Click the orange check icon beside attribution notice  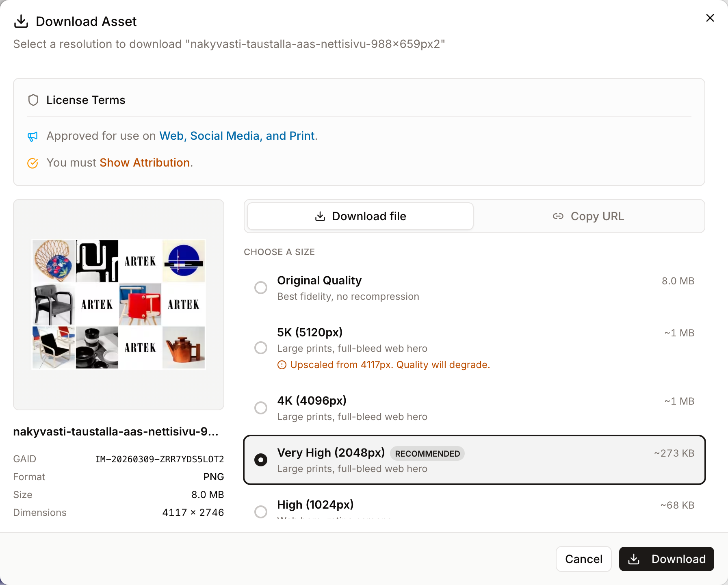pyautogui.click(x=32, y=163)
